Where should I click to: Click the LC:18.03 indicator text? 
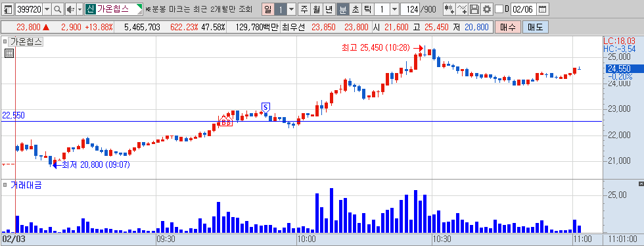[620, 41]
